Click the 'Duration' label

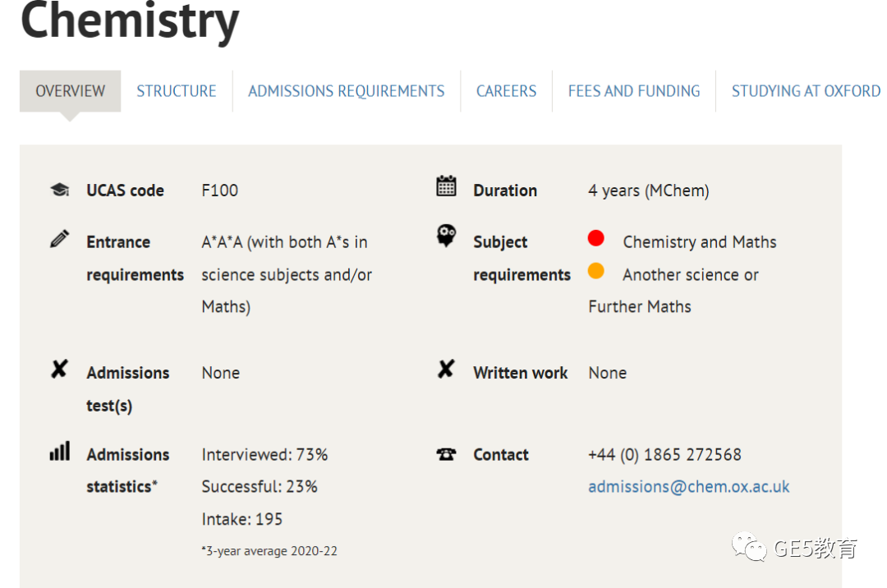pyautogui.click(x=505, y=191)
